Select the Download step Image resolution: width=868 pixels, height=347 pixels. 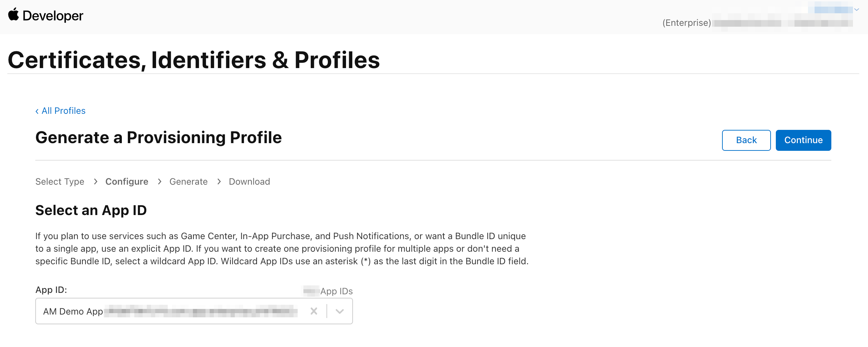(x=249, y=182)
